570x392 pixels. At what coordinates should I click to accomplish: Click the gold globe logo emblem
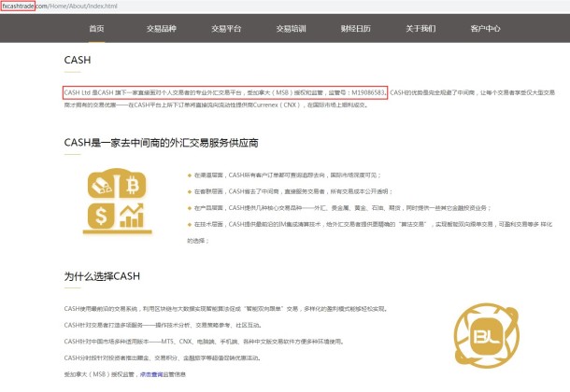point(487,335)
